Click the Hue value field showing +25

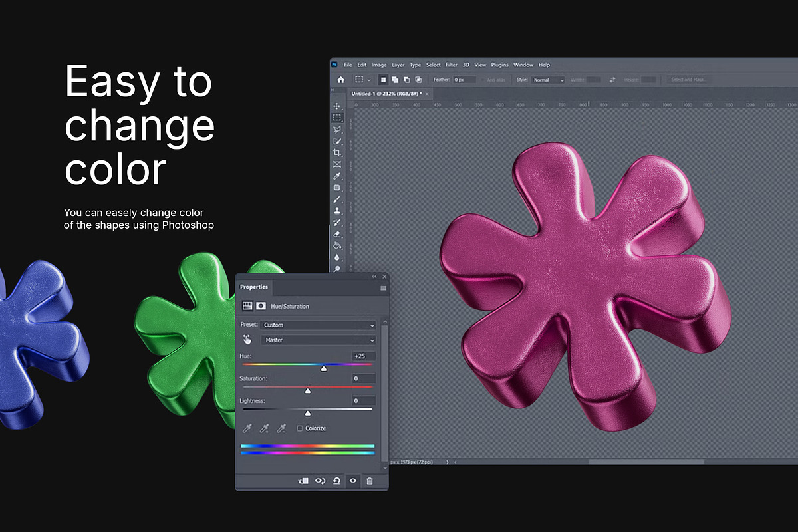click(x=364, y=356)
